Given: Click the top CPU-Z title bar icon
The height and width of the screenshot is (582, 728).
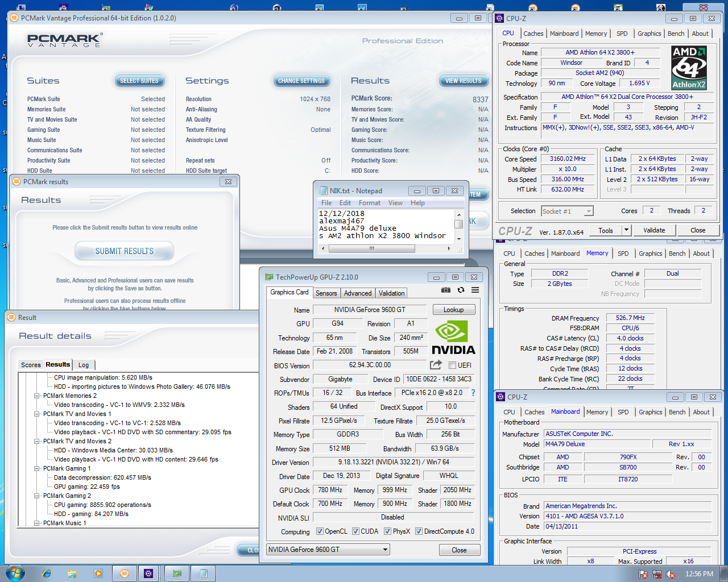Looking at the screenshot, I should tap(499, 18).
